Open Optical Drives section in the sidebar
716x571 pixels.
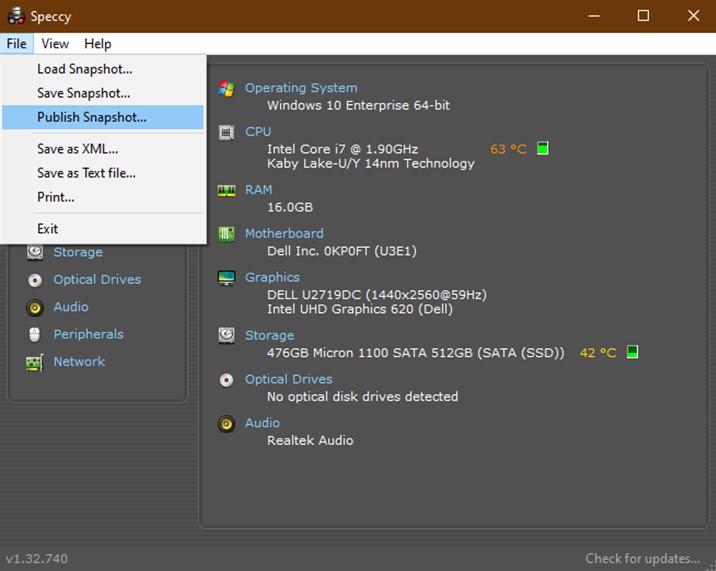click(97, 280)
